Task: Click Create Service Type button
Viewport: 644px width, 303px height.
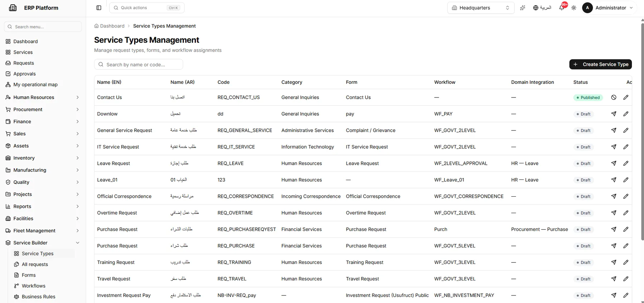Action: pos(600,64)
